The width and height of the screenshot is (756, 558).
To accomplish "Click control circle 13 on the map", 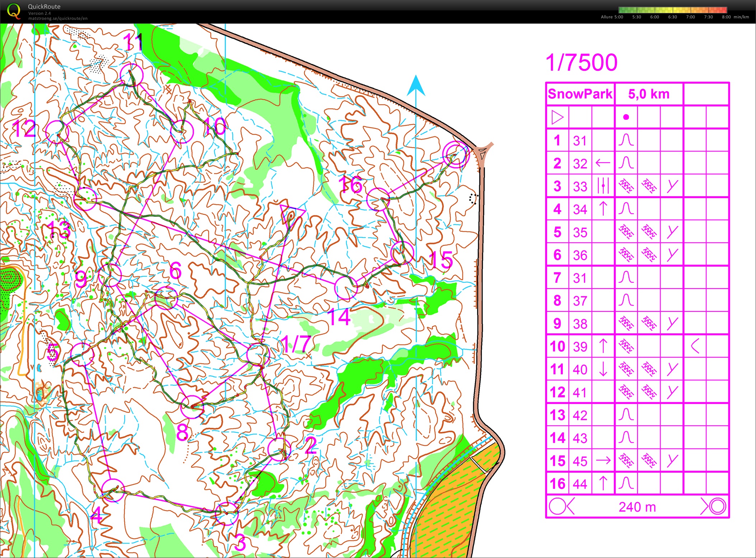I will 85,199.
